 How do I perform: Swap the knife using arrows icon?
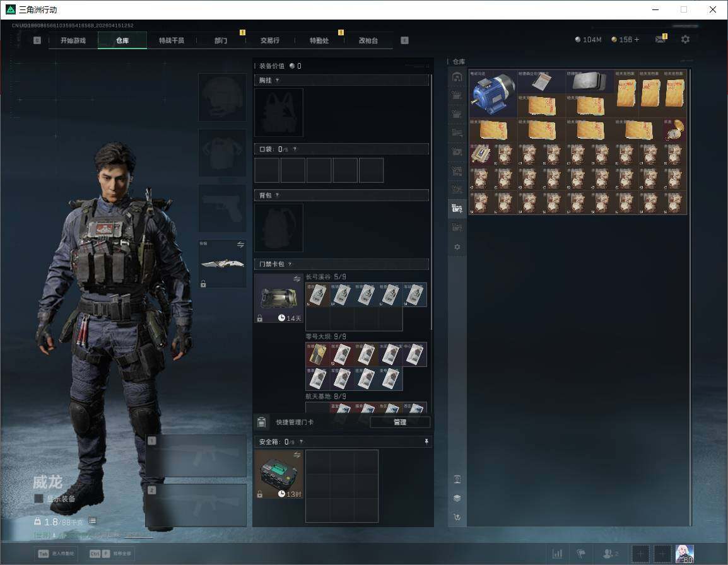(x=240, y=245)
